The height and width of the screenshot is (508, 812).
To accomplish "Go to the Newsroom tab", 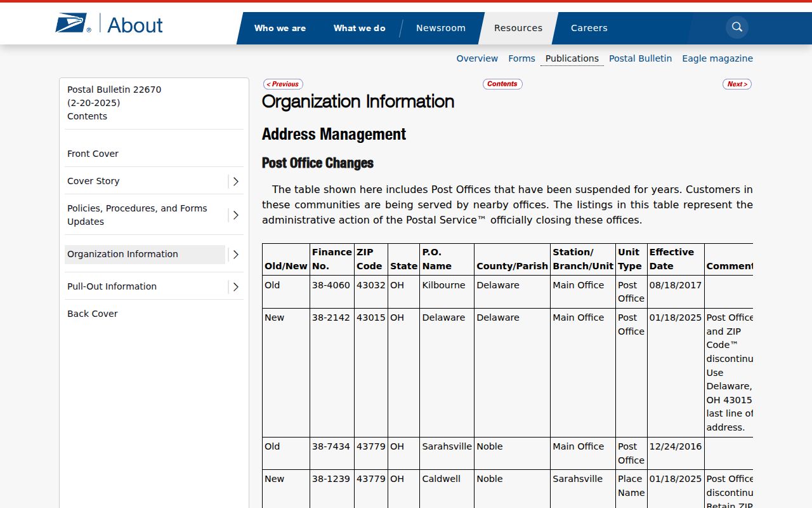I will (441, 28).
